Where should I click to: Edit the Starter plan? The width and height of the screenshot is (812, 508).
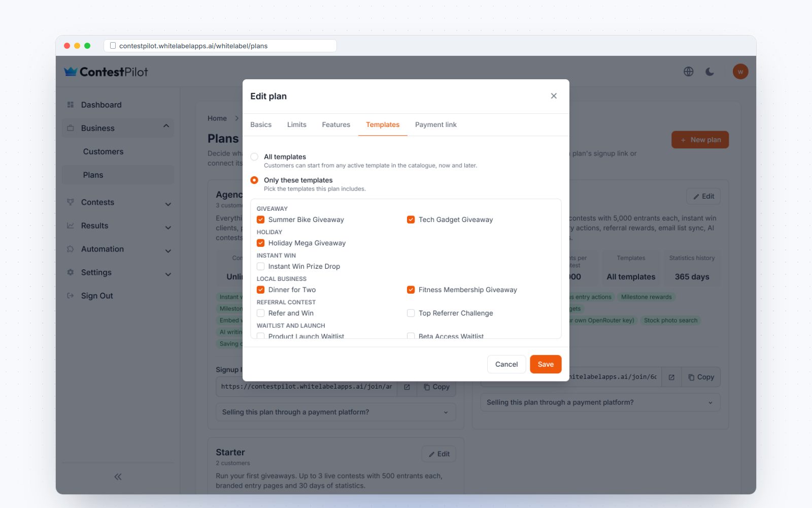tap(439, 454)
